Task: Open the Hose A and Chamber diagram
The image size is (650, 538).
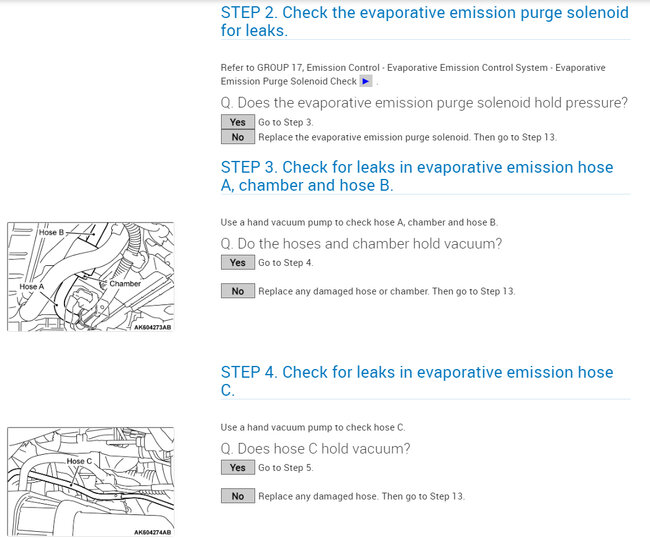Action: click(90, 277)
